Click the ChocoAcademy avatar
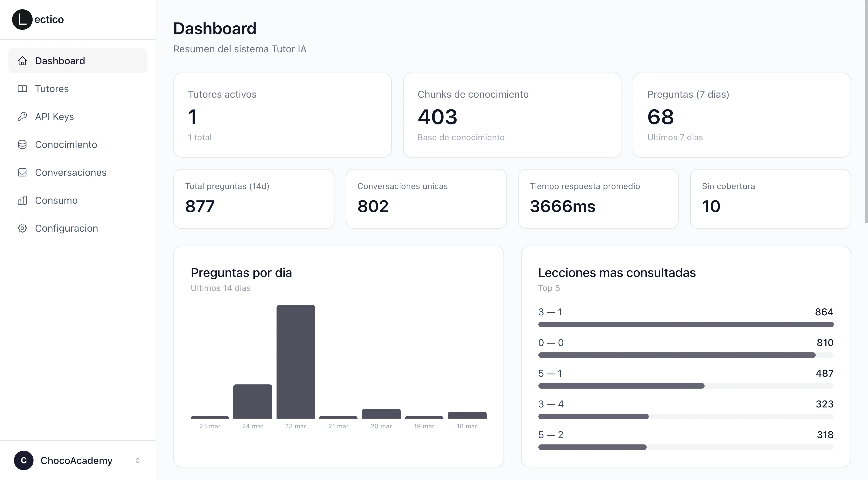Image resolution: width=868 pixels, height=480 pixels. [x=23, y=460]
